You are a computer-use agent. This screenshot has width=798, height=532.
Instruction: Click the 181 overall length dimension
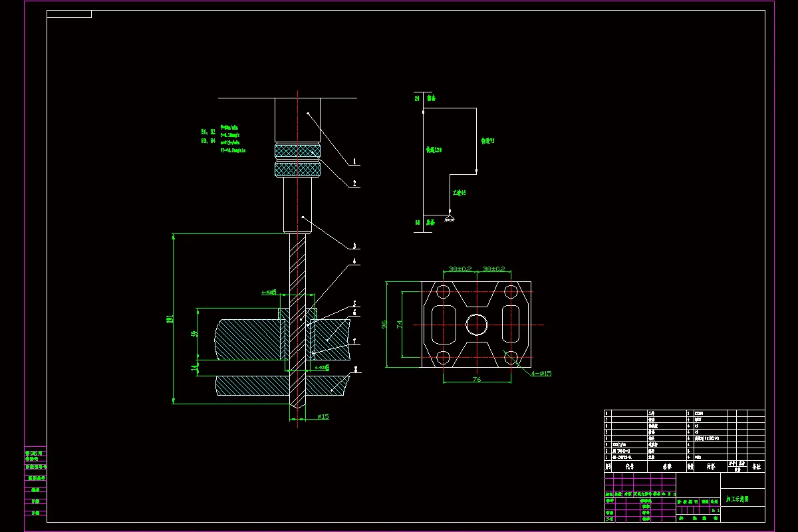[x=170, y=320]
